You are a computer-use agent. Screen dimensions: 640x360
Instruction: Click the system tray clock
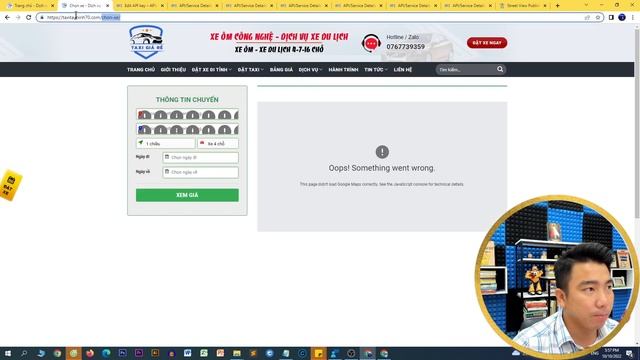click(611, 353)
